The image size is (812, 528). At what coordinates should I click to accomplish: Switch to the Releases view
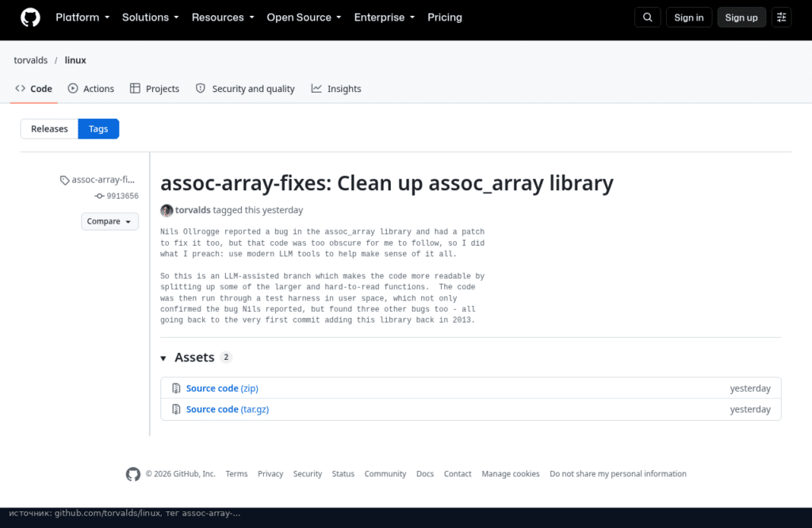[49, 129]
